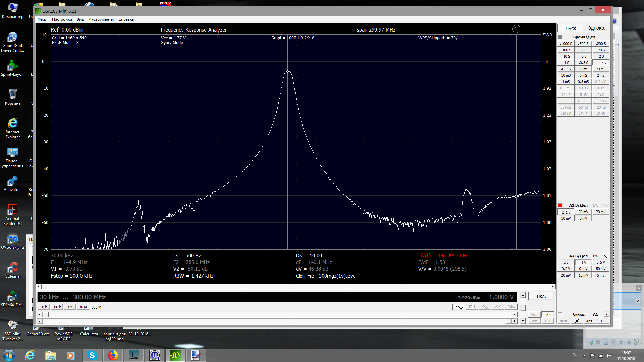Open the Инструменты menu
Image resolution: width=644 pixels, height=362 pixels.
[101, 19]
